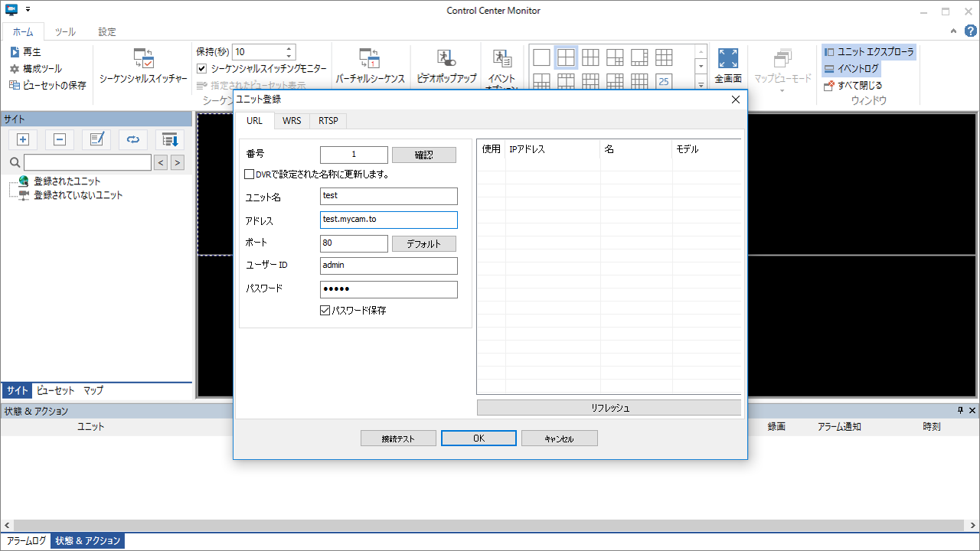Open the バーチャルシーケンス tool
Viewport: 980px width, 551px height.
370,67
